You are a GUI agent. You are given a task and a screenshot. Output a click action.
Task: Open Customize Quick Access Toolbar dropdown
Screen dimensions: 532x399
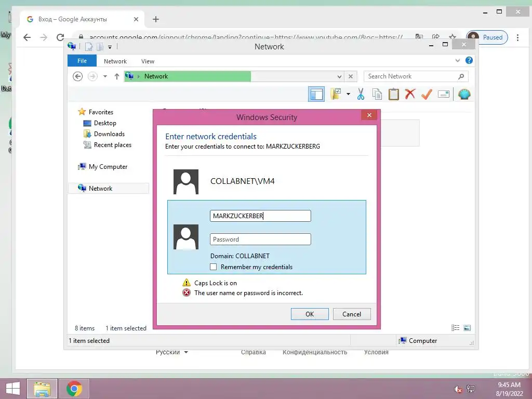(110, 47)
